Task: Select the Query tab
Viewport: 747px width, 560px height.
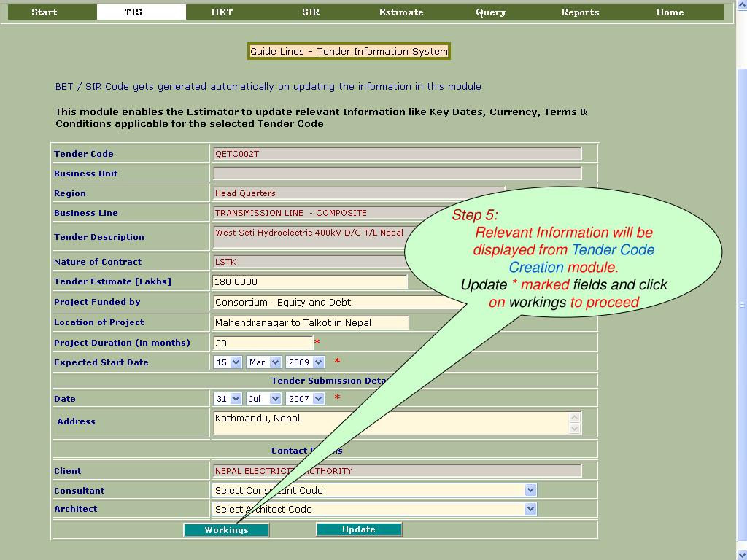Action: pos(490,12)
